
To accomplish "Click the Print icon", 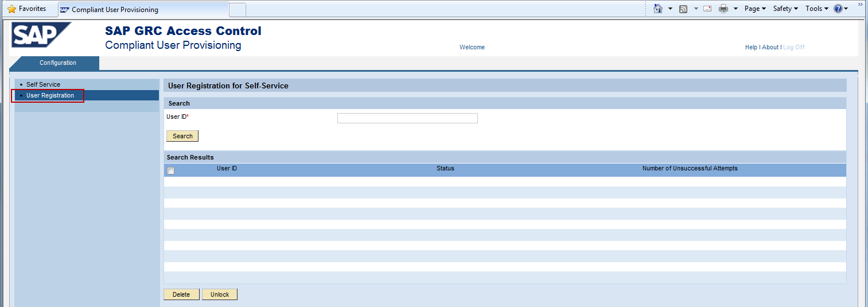I will click(723, 9).
